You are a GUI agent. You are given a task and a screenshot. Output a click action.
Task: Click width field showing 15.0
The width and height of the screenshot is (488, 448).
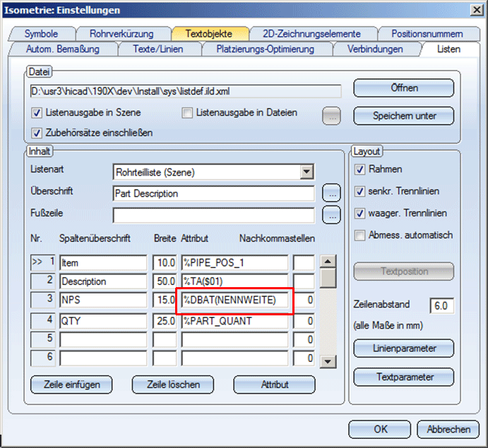click(165, 300)
